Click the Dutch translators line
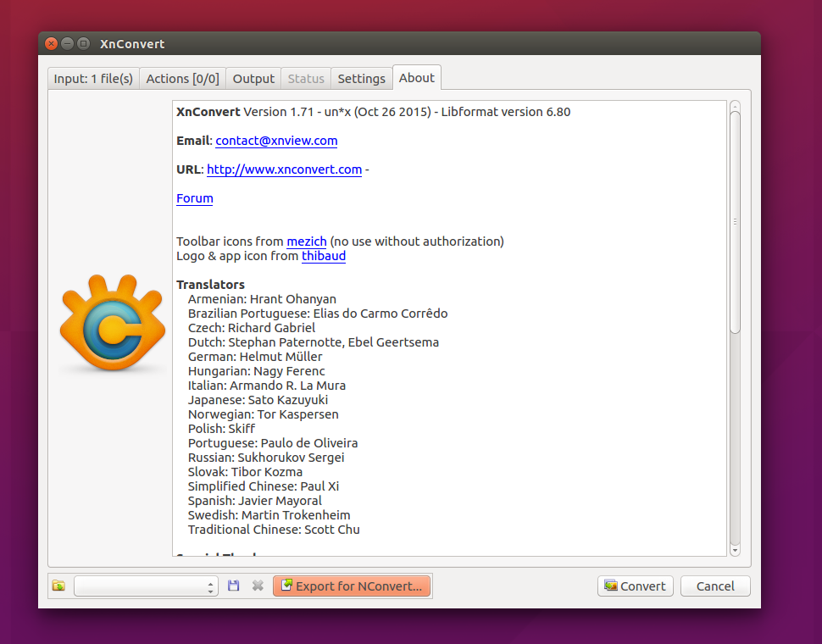The height and width of the screenshot is (644, 822). (314, 342)
